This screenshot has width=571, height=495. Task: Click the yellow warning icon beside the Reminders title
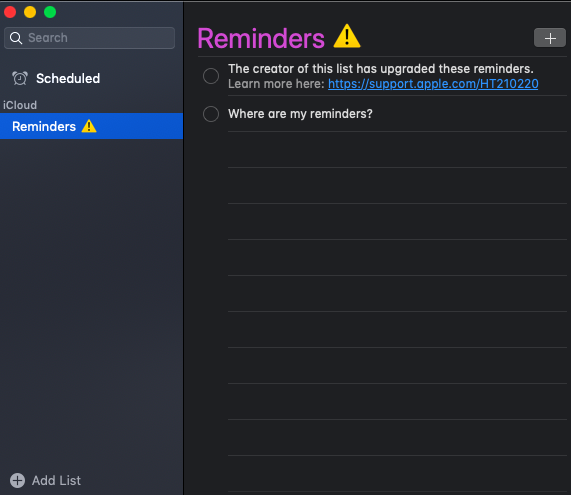coord(347,36)
